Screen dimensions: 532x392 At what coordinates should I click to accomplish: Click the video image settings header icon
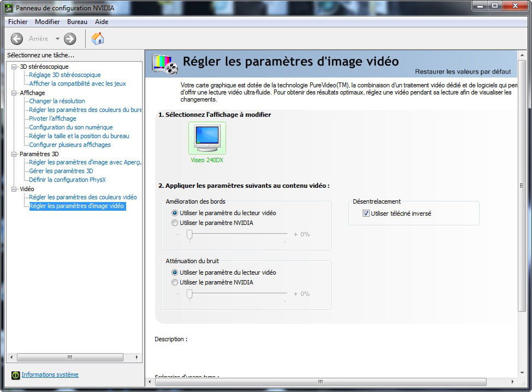[x=165, y=63]
